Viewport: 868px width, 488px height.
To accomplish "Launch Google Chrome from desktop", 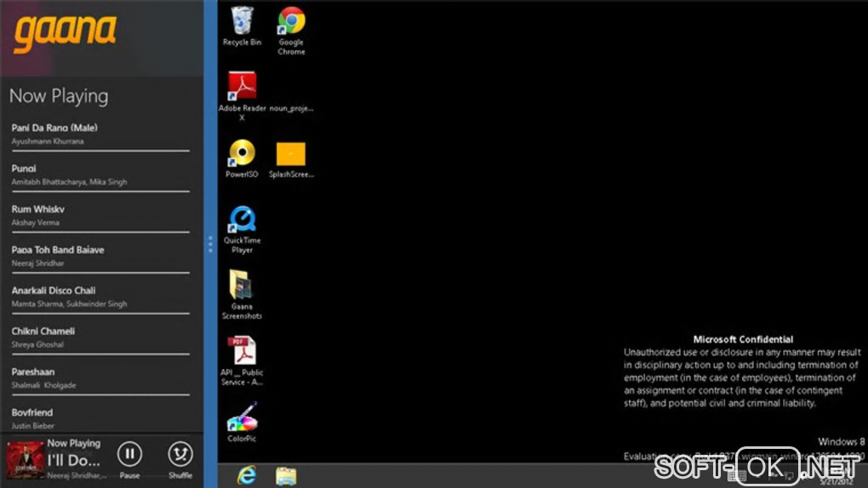I will [291, 31].
